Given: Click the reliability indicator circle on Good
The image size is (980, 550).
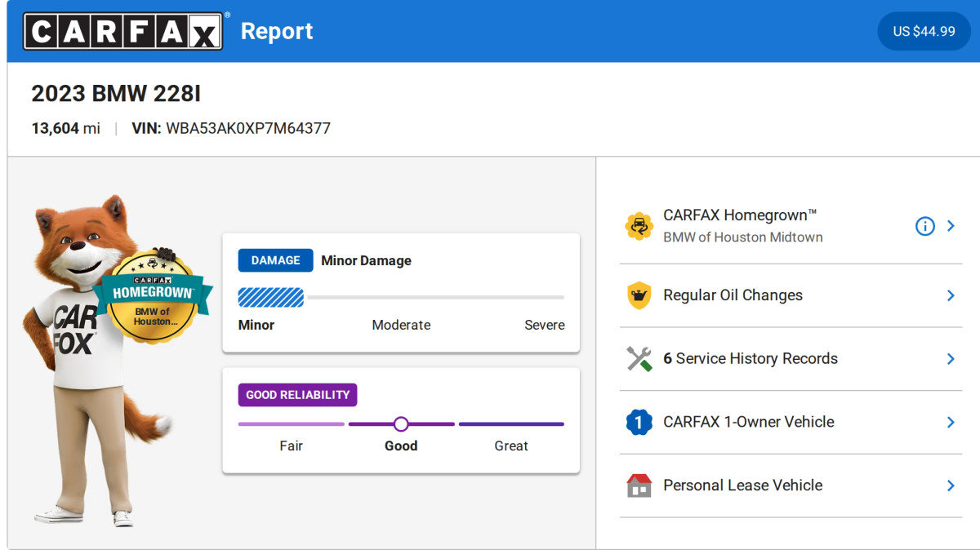Looking at the screenshot, I should click(401, 424).
